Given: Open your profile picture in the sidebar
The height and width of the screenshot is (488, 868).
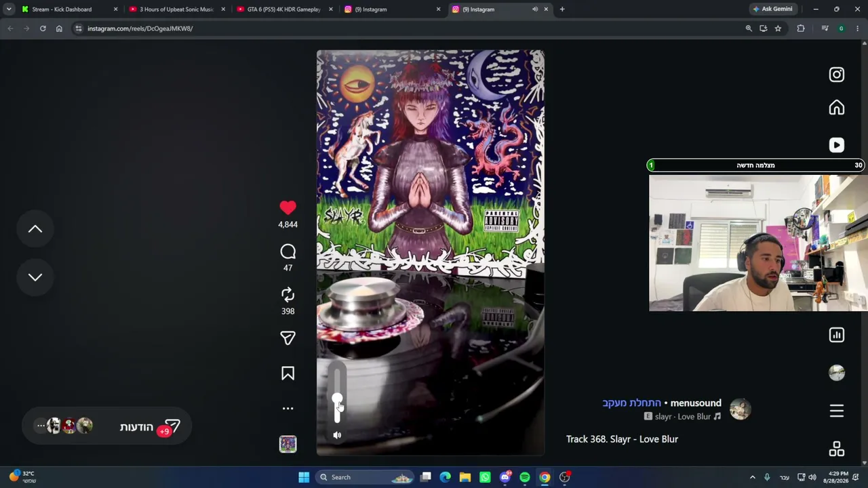Looking at the screenshot, I should (837, 373).
